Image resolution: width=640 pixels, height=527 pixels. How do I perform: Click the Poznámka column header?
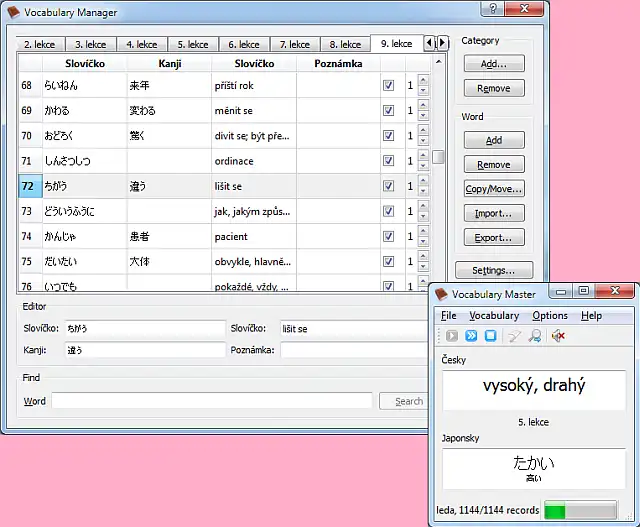coord(338,64)
